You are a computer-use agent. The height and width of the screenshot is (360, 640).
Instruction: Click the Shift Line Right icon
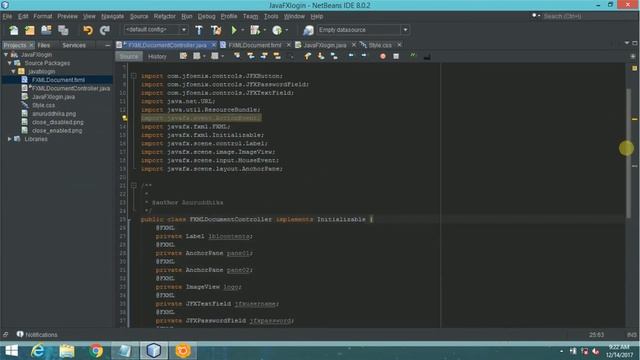click(364, 56)
